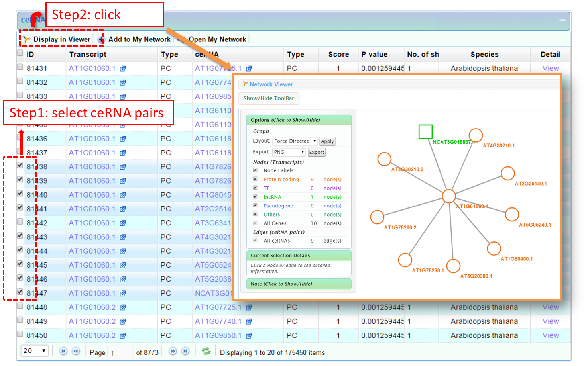Viewport: 588px width, 366px height.
Task: Jump to last page arrow icon
Action: (185, 351)
